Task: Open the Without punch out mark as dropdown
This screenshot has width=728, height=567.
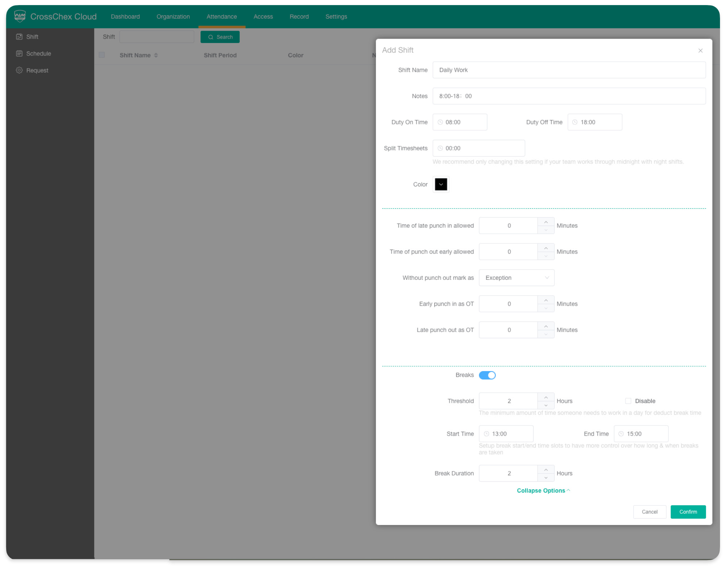Action: click(516, 278)
